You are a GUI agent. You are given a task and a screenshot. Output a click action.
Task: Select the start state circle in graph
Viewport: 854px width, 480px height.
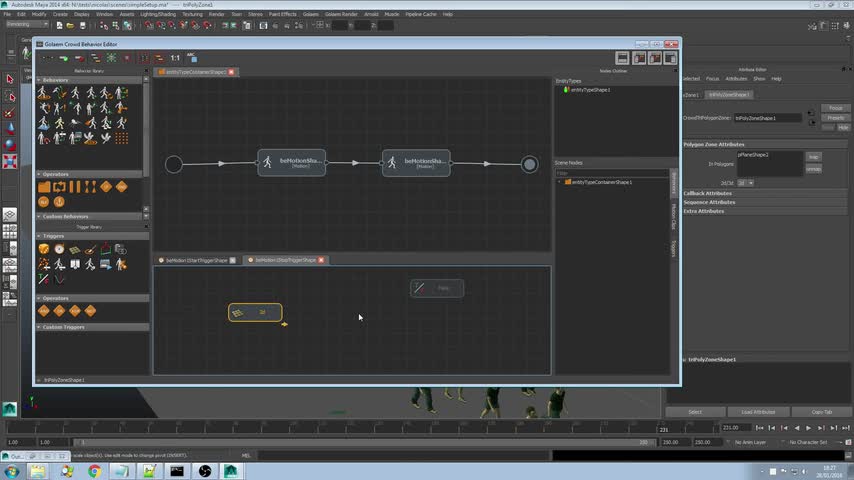tap(174, 164)
